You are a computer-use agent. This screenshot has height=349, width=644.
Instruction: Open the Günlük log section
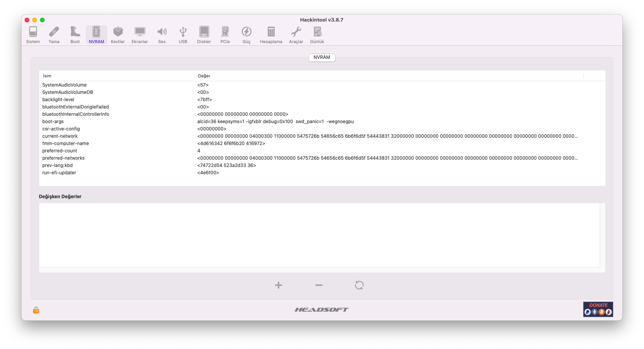[317, 35]
